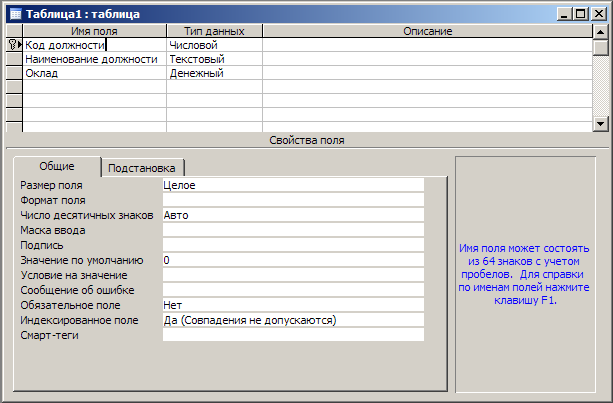
Task: Click the Маска ввода label
Action: tap(53, 230)
